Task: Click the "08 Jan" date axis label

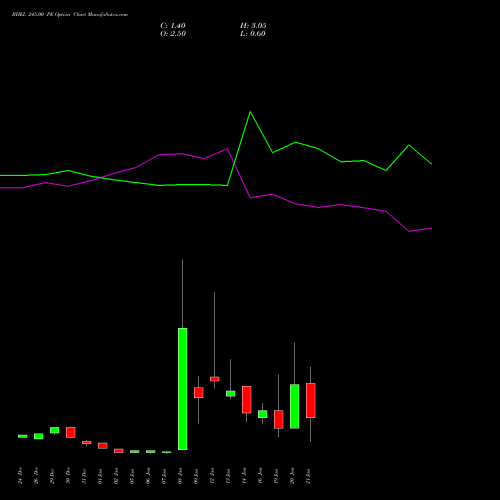Action: pos(181,476)
